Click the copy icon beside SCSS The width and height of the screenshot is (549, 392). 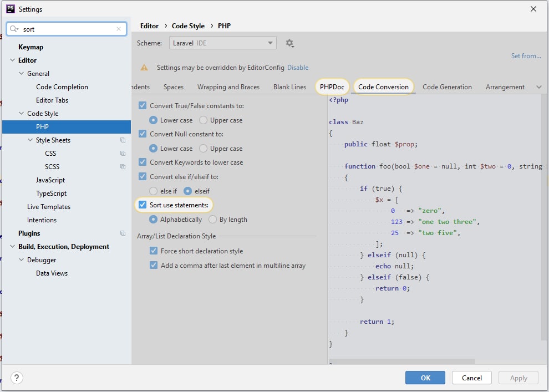pos(123,167)
